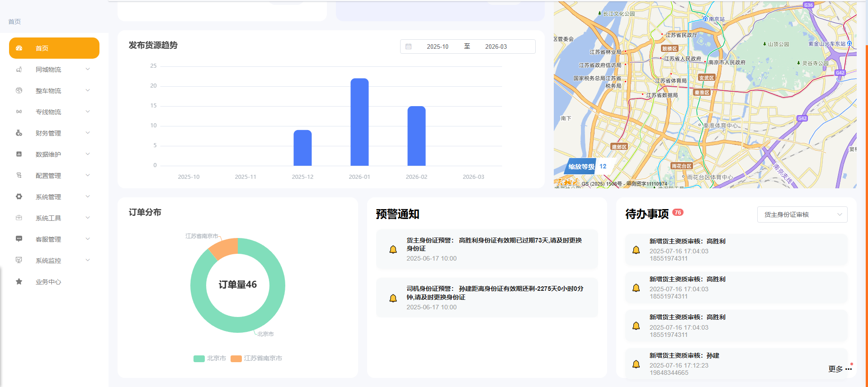
Task: Open the 整车物流 menu label
Action: point(48,91)
